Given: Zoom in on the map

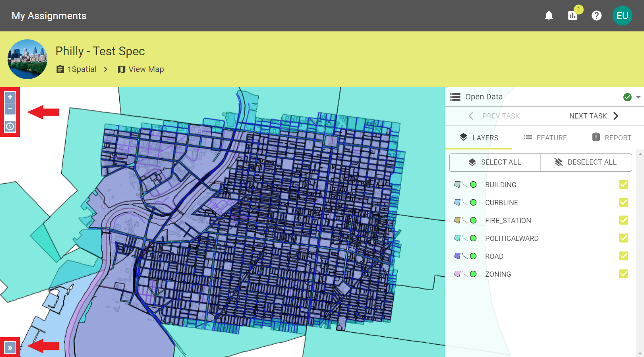Looking at the screenshot, I should coord(10,97).
